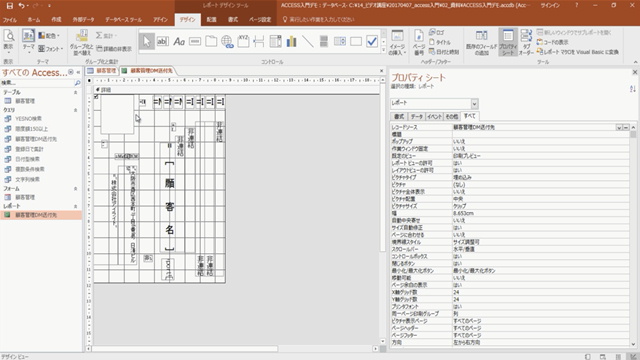Click 日付と時刻 (Date and Time) button

444,52
